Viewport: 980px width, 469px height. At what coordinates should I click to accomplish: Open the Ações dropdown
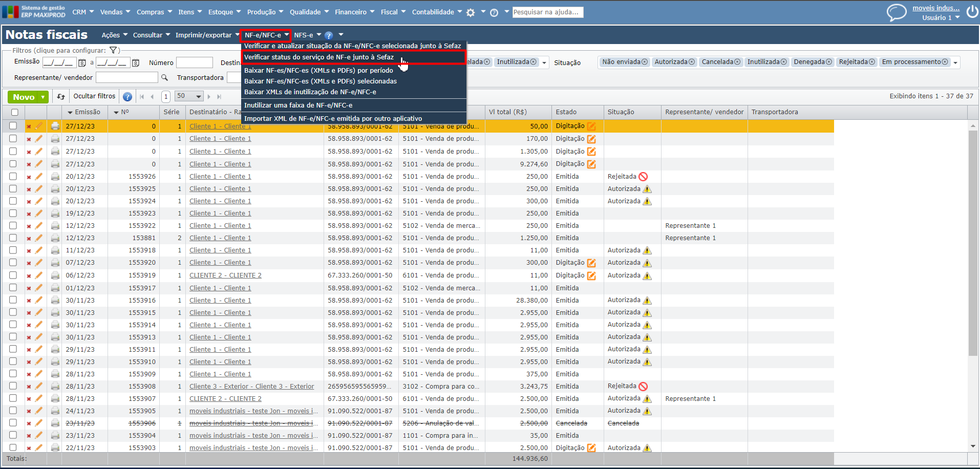114,35
